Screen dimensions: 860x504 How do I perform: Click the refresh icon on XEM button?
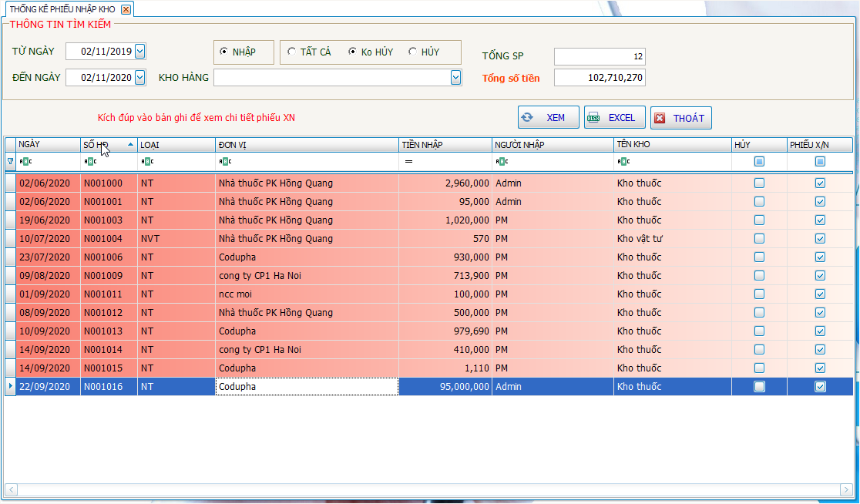[x=527, y=117]
